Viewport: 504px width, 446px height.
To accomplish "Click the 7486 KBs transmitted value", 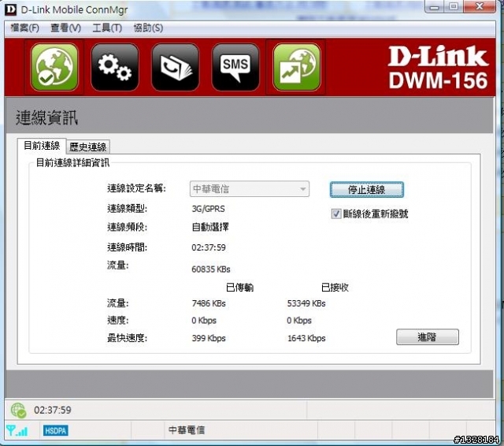I will click(209, 303).
